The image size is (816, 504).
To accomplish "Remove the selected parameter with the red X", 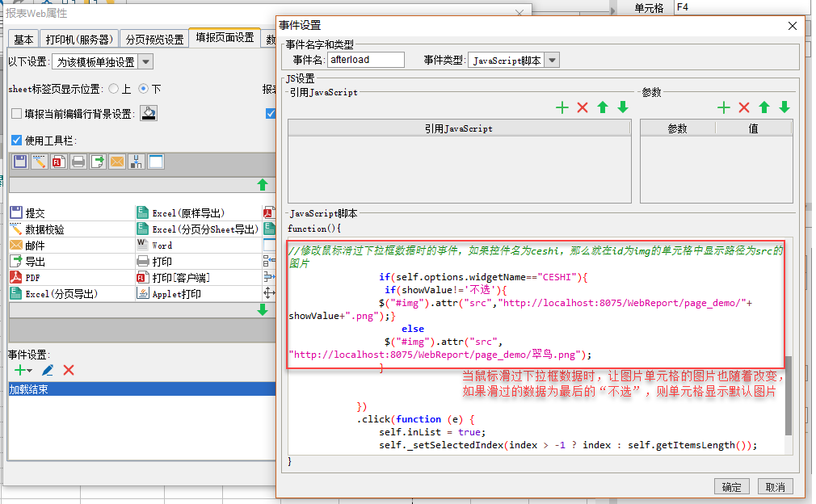I will click(744, 107).
